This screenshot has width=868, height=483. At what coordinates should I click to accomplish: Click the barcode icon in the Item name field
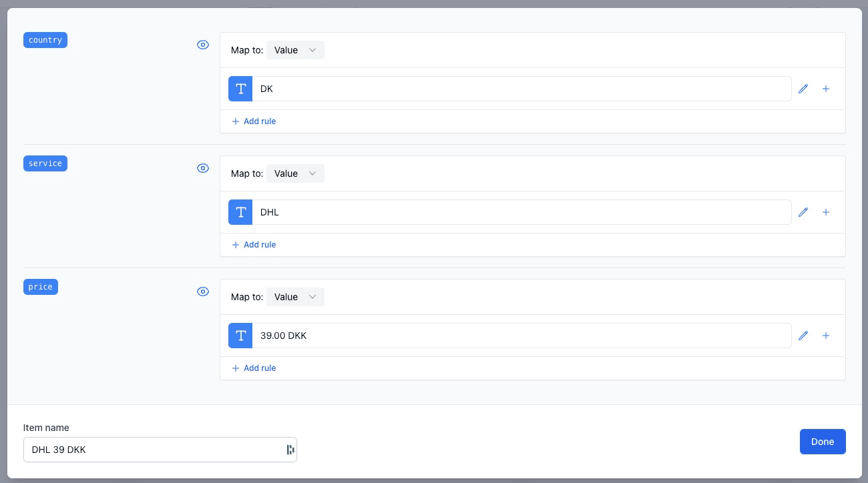click(290, 450)
